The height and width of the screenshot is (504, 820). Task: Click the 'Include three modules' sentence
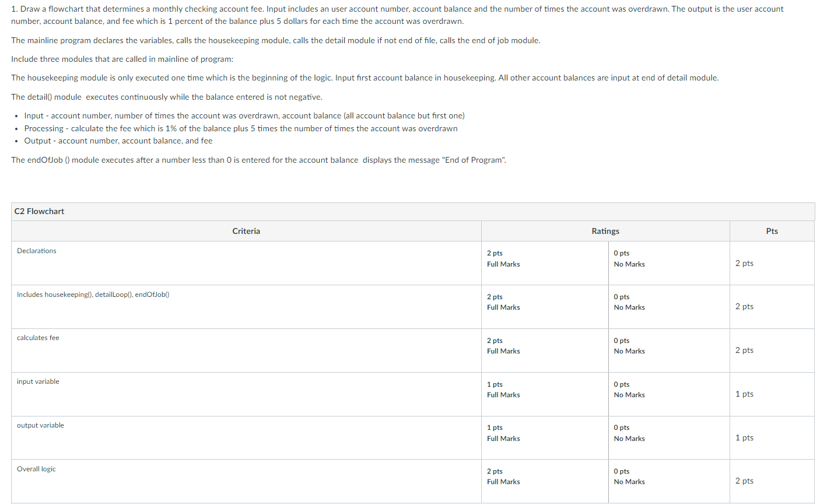[x=122, y=59]
